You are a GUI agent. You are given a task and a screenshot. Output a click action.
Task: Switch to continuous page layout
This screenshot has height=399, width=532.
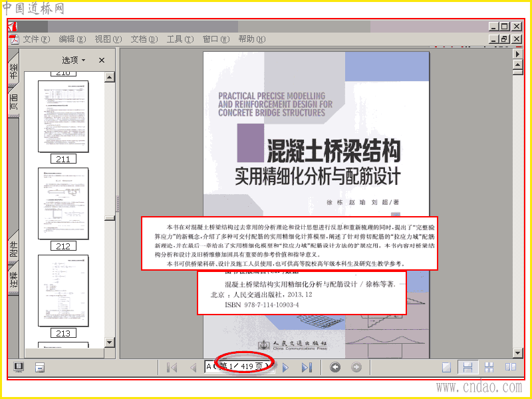point(467,367)
